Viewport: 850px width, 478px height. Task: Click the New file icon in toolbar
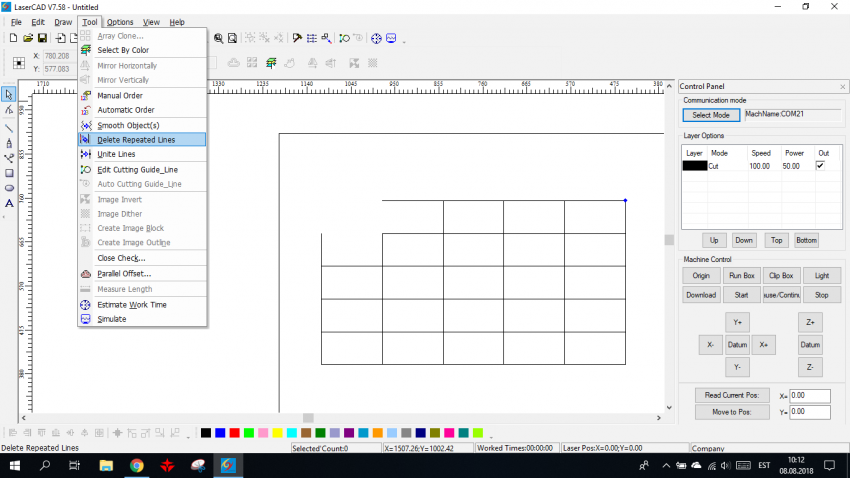14,38
